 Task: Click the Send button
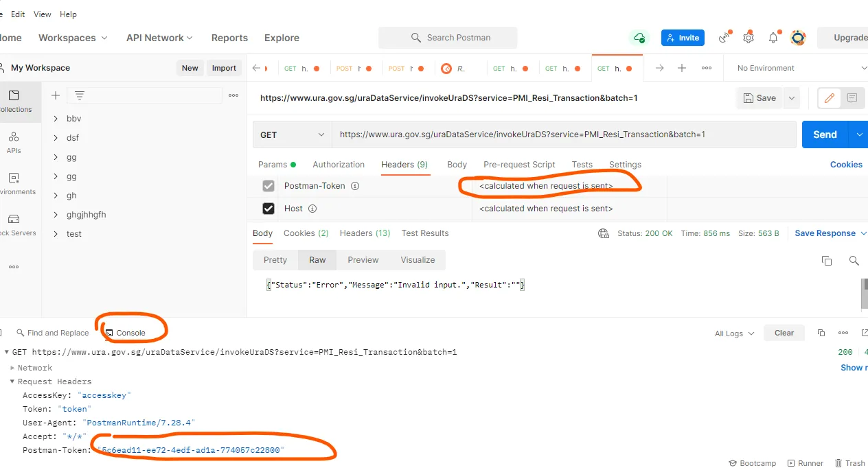coord(825,134)
